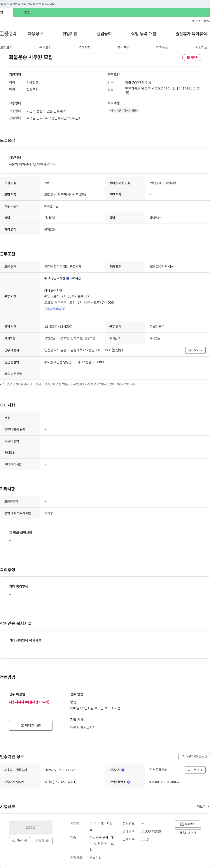The height and width of the screenshot is (868, 210).
Task: Open the 취업지원 menu
Action: click(70, 34)
